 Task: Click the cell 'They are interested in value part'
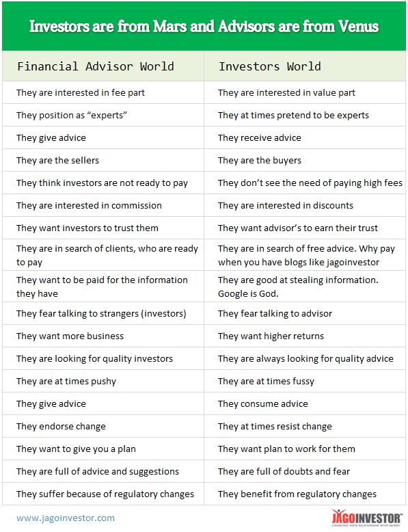(x=305, y=92)
